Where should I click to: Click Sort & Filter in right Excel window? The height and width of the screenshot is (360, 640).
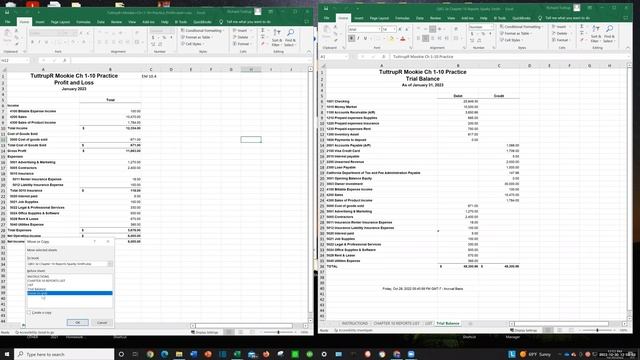(596, 33)
